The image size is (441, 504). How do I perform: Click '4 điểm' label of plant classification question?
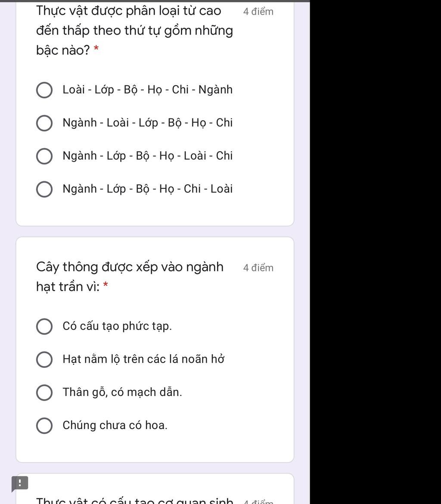[x=258, y=12]
